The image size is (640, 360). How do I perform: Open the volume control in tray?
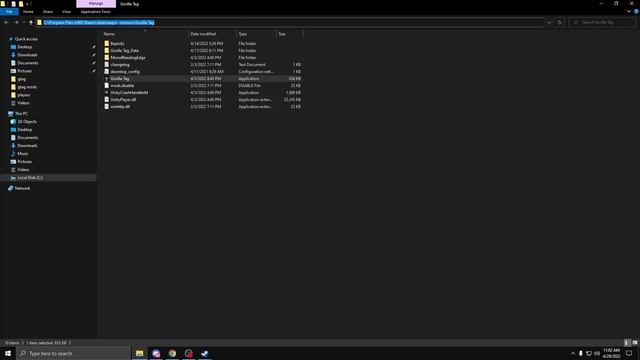[597, 353]
